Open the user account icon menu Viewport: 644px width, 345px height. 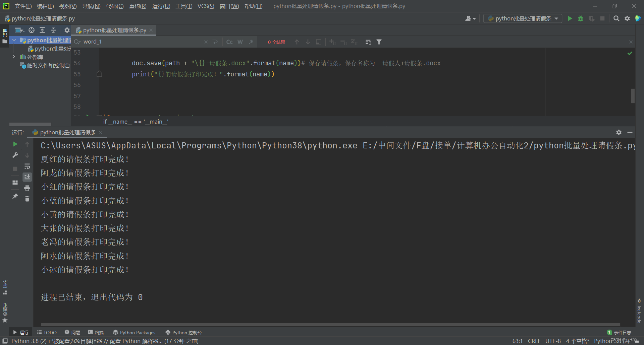(470, 18)
